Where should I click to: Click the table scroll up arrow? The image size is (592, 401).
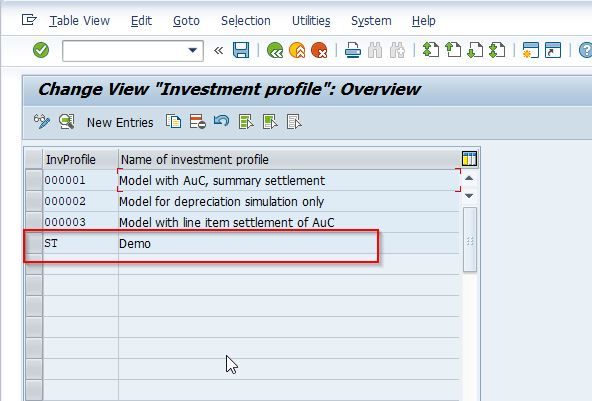469,178
